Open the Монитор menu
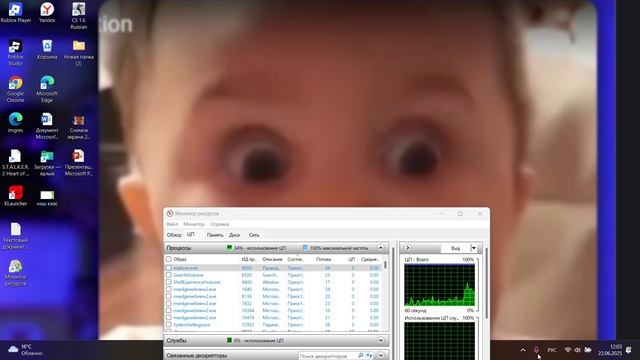 click(x=194, y=224)
